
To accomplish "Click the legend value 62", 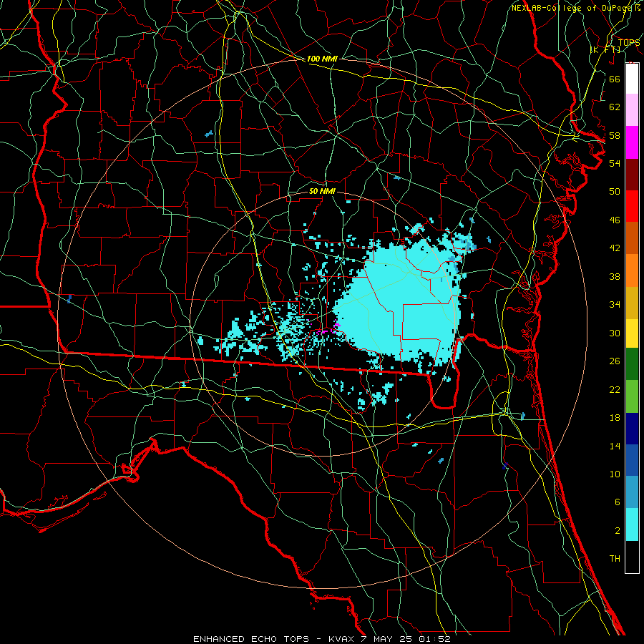I will [615, 107].
